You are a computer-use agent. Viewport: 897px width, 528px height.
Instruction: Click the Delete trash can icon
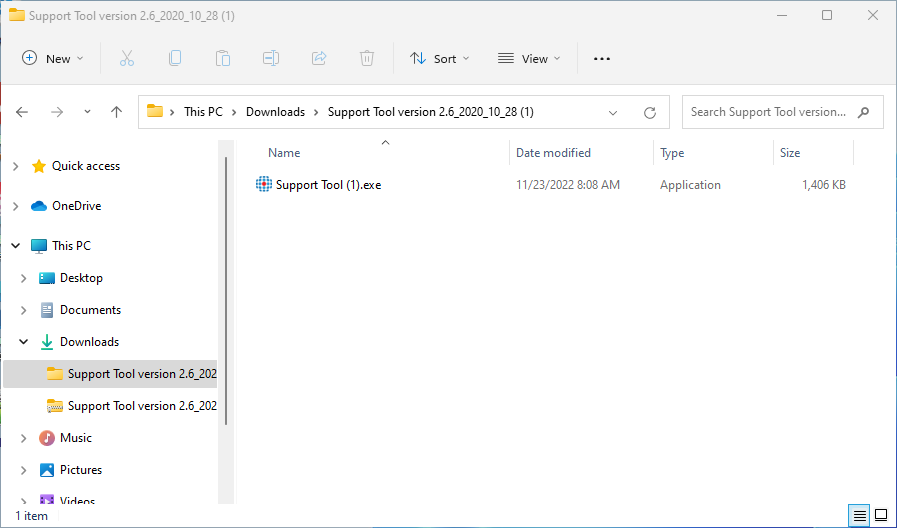click(367, 58)
